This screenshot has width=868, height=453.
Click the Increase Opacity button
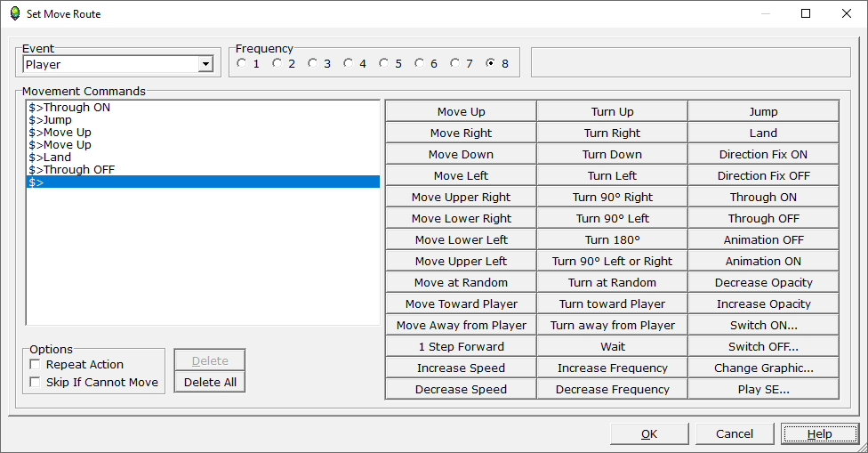763,303
